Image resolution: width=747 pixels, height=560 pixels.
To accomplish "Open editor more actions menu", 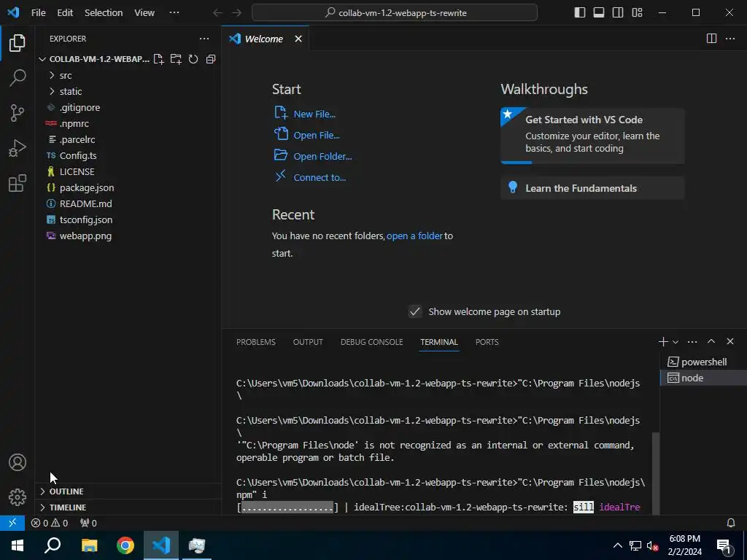I will point(729,39).
